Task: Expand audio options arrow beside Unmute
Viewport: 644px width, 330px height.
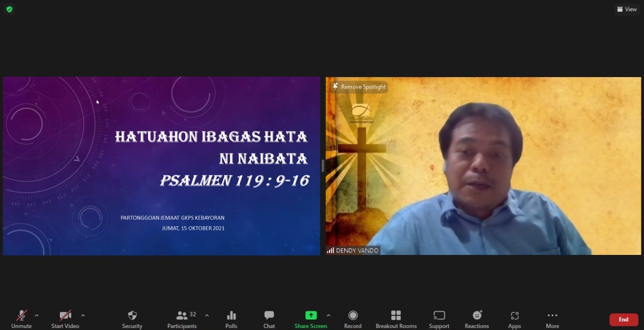Action: click(x=37, y=315)
